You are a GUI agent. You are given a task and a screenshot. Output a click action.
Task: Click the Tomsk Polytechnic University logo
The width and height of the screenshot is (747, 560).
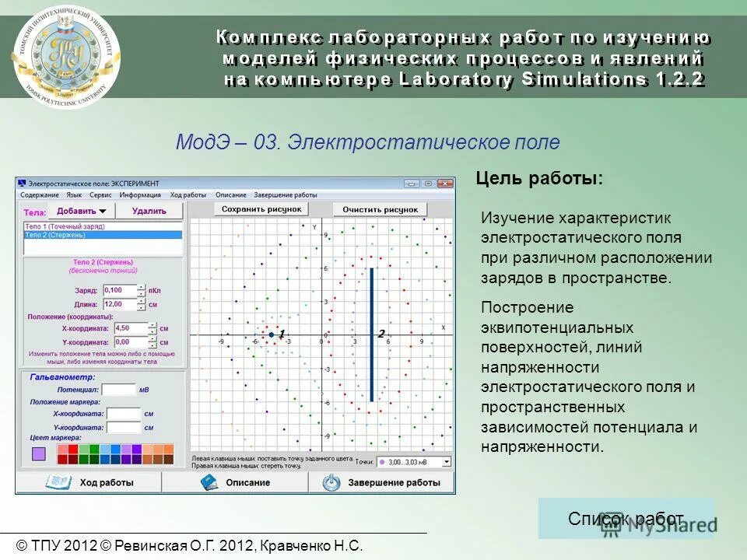tap(65, 56)
